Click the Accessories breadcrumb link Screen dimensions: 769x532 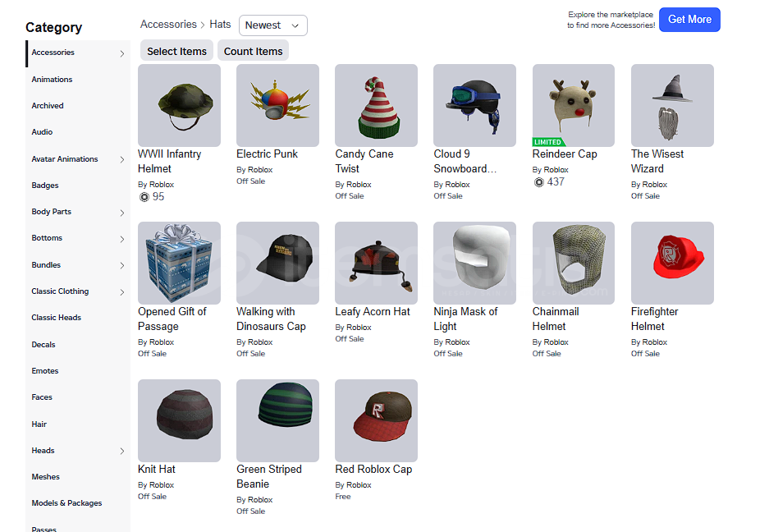tap(168, 24)
